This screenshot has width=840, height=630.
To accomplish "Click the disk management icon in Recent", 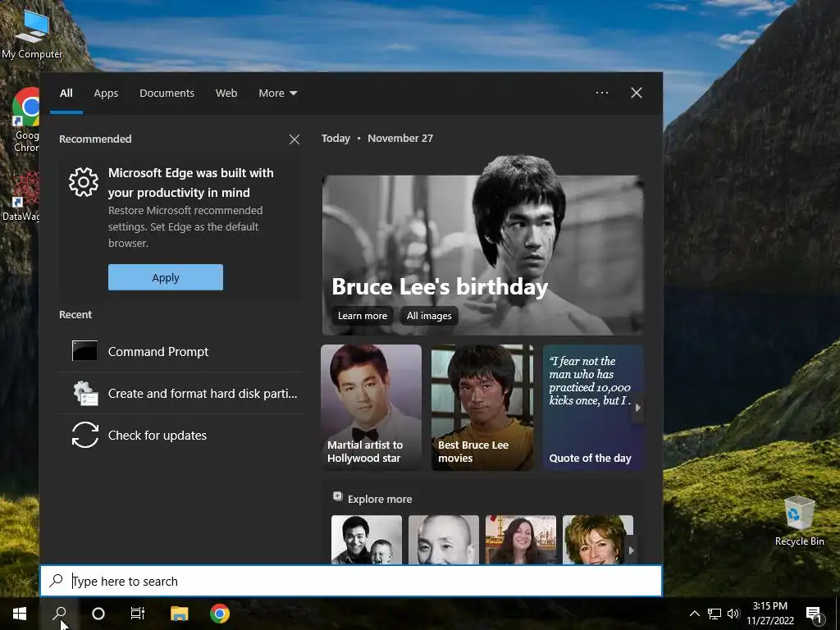I will (x=85, y=393).
